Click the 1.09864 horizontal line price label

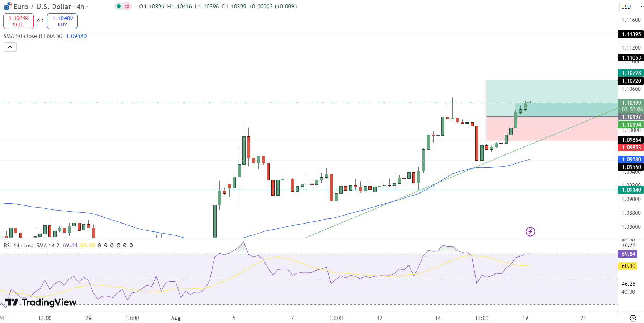(631, 140)
